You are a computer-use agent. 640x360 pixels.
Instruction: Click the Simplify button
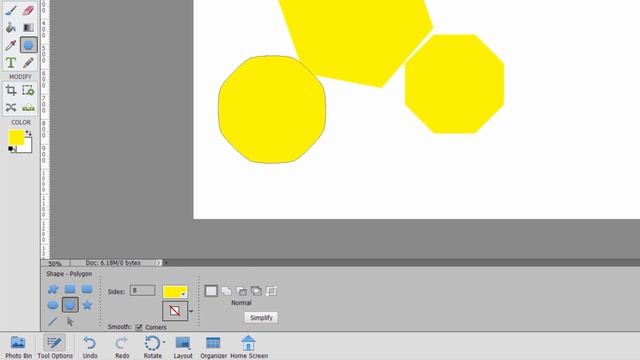[261, 318]
